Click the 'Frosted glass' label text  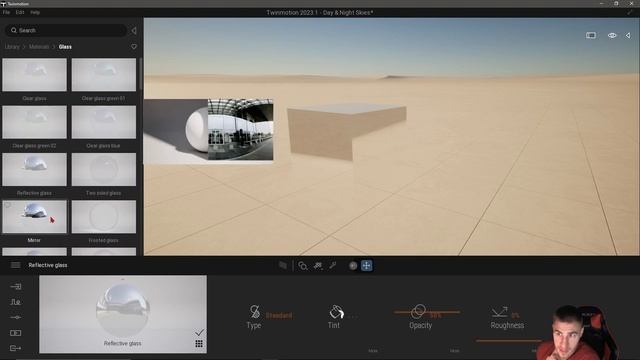pos(103,240)
